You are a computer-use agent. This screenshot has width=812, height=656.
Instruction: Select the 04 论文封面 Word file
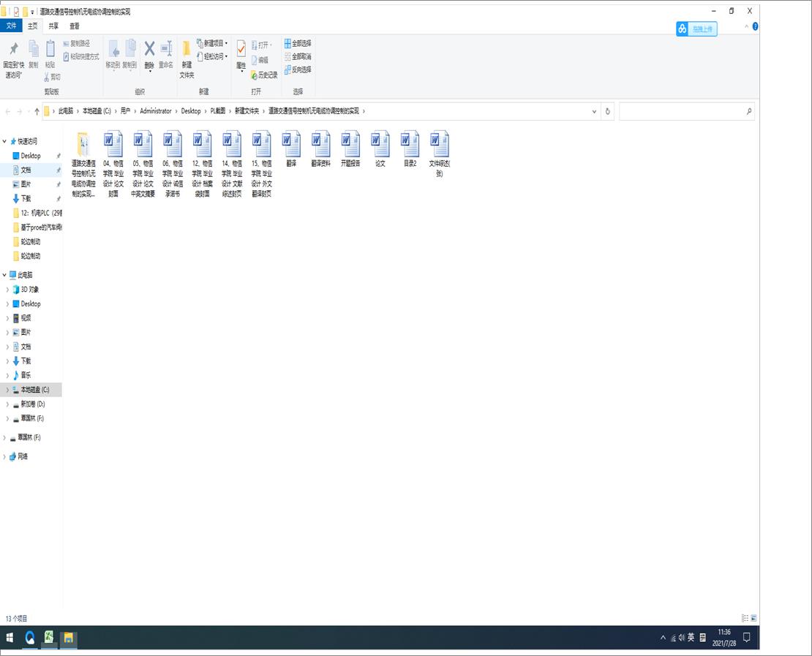[x=113, y=164]
